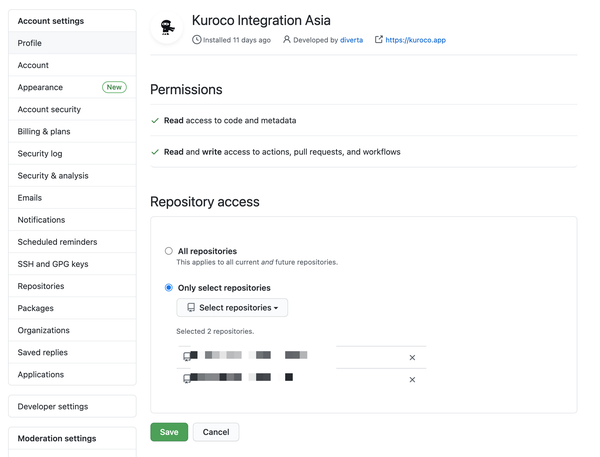The height and width of the screenshot is (457, 600).
Task: Open Scheduled reminders
Action: (x=72, y=242)
